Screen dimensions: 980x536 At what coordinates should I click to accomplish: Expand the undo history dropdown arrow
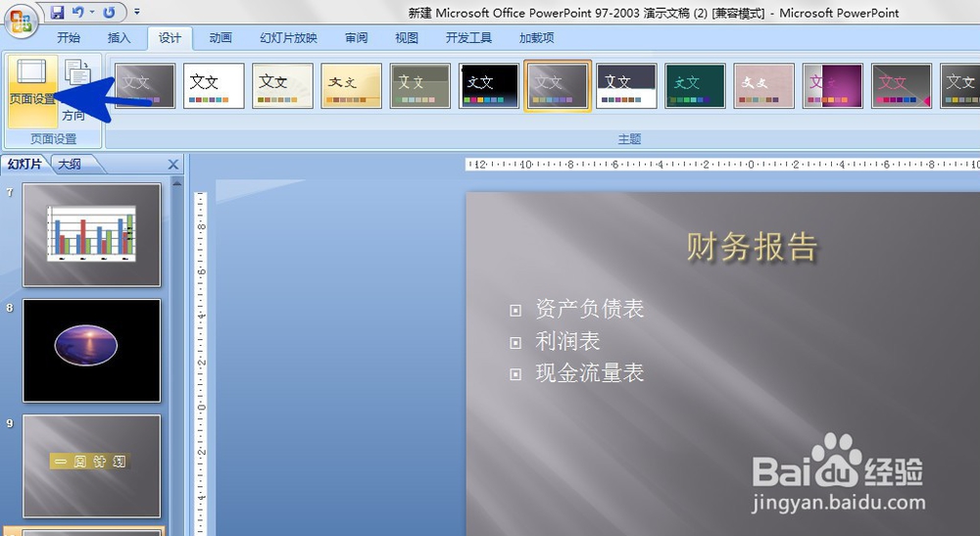click(92, 12)
